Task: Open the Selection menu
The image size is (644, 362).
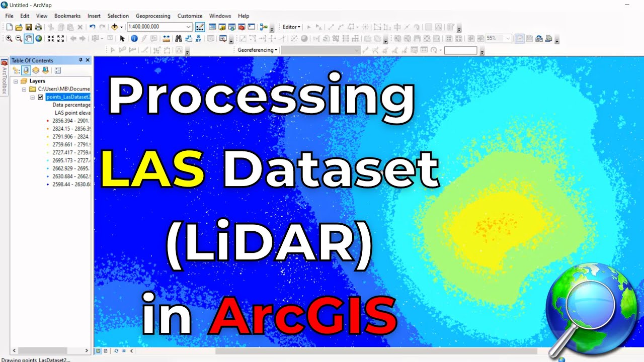Action: click(x=118, y=16)
